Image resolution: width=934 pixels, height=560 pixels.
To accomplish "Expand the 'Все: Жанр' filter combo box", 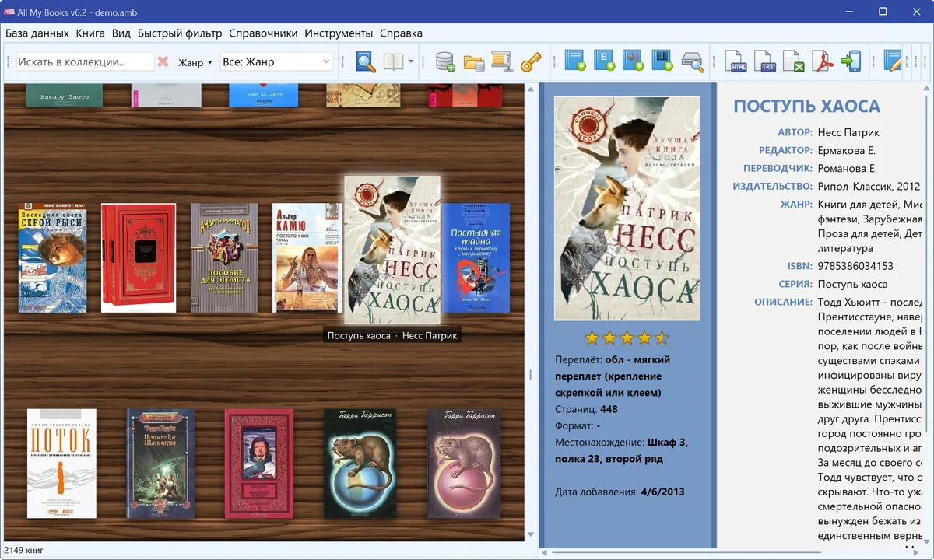I will (x=276, y=62).
